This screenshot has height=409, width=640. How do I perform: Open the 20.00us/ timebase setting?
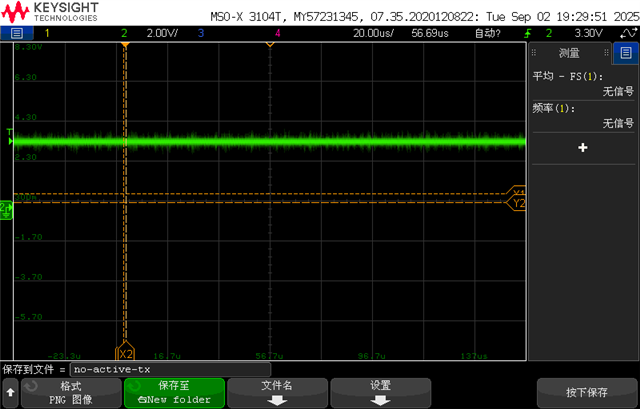click(373, 33)
